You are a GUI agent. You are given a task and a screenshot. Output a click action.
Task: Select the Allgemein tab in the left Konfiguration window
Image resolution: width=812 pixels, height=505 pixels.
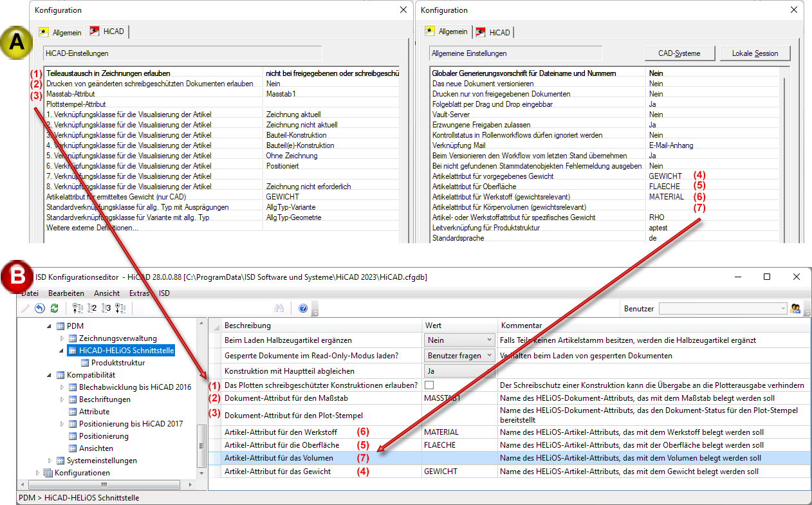click(61, 32)
